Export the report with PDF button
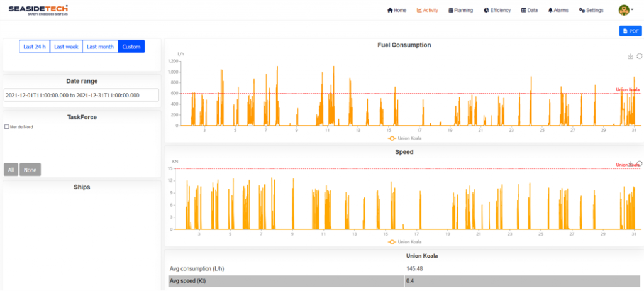Screen dimensions: 644x291 (630, 31)
